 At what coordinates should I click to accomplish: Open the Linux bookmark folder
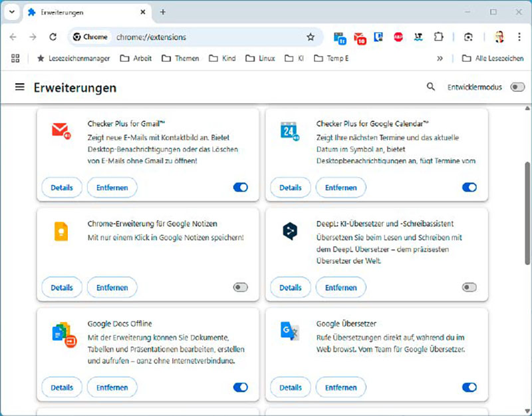(260, 59)
